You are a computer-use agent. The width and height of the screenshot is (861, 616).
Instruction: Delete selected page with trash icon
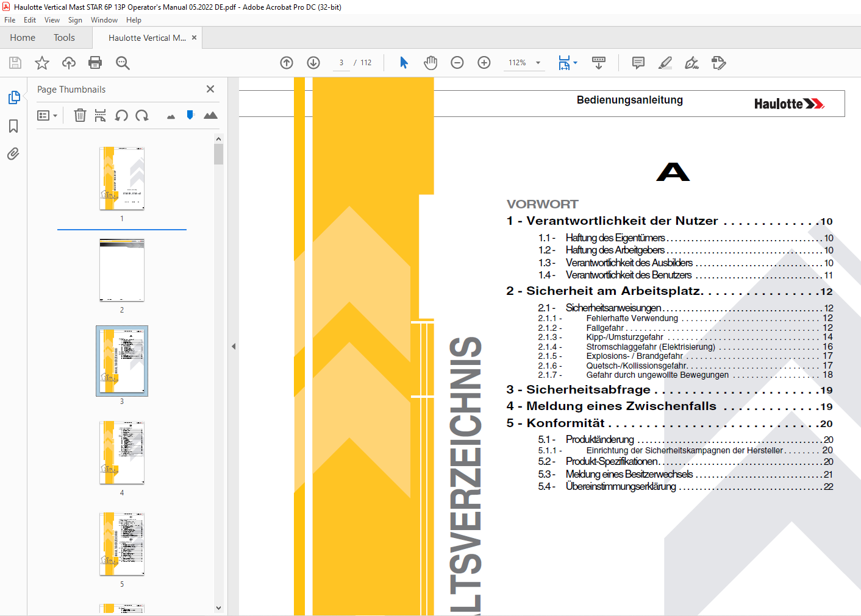point(80,115)
